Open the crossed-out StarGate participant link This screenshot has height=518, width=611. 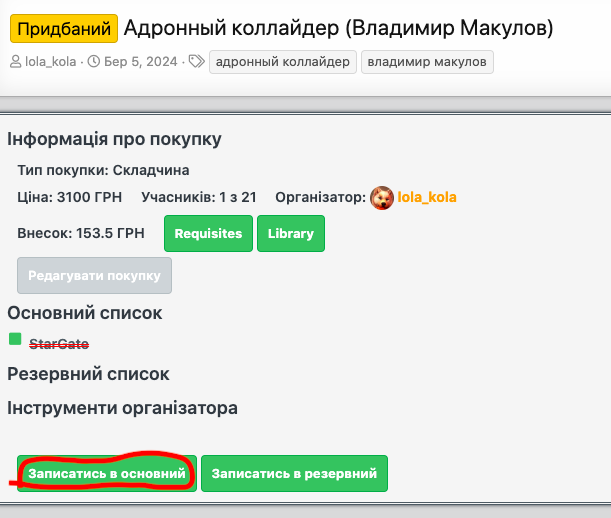[59, 344]
